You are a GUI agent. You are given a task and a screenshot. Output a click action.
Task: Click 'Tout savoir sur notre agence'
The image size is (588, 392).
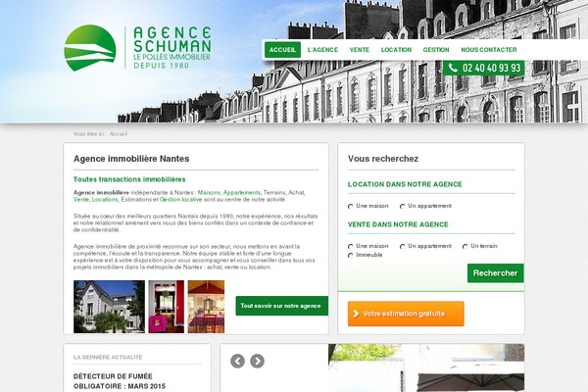(280, 306)
